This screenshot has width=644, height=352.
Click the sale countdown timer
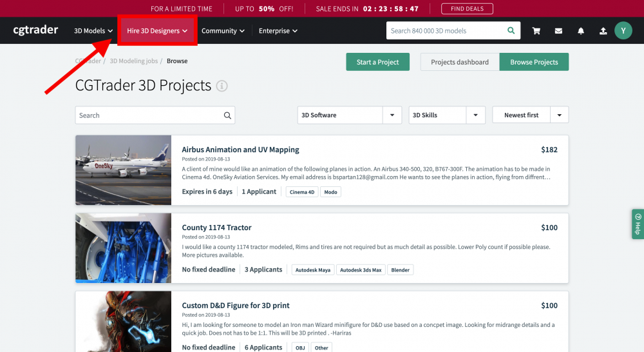click(391, 8)
